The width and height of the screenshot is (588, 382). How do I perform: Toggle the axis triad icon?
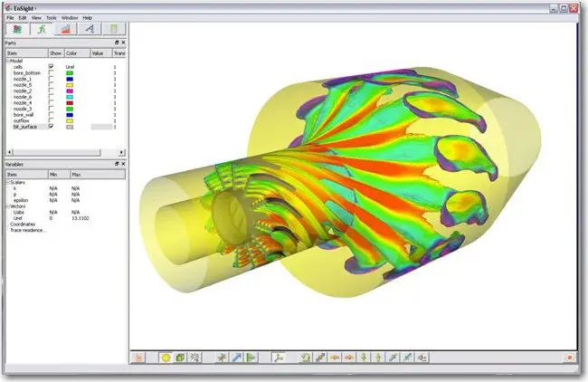click(279, 358)
